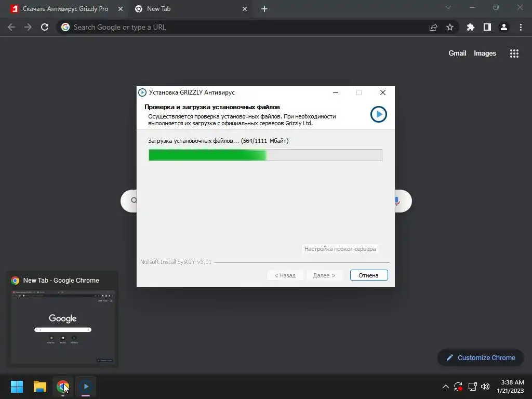Open the Google apps grid
Viewport: 532px width, 399px height.
514,54
